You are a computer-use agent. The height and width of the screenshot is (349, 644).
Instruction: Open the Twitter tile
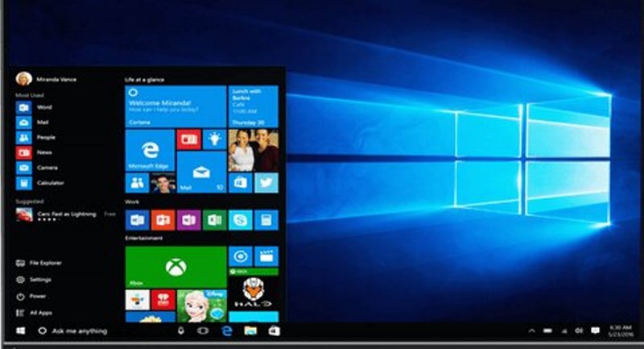(x=266, y=183)
